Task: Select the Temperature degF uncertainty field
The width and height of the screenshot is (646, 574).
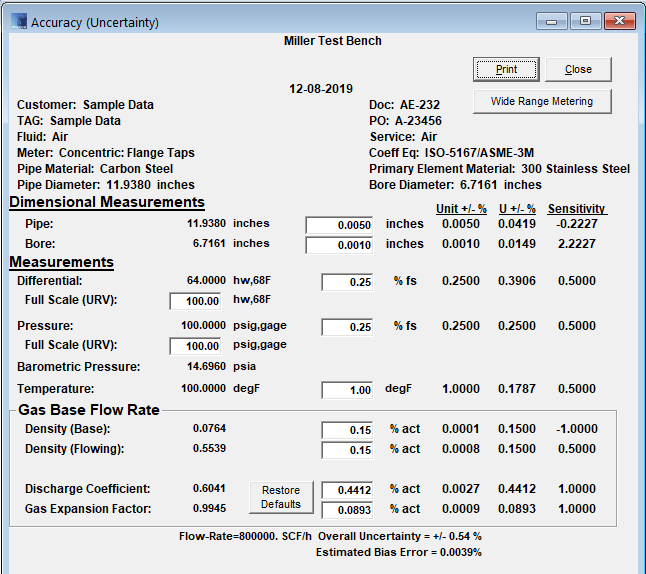Action: (x=349, y=390)
